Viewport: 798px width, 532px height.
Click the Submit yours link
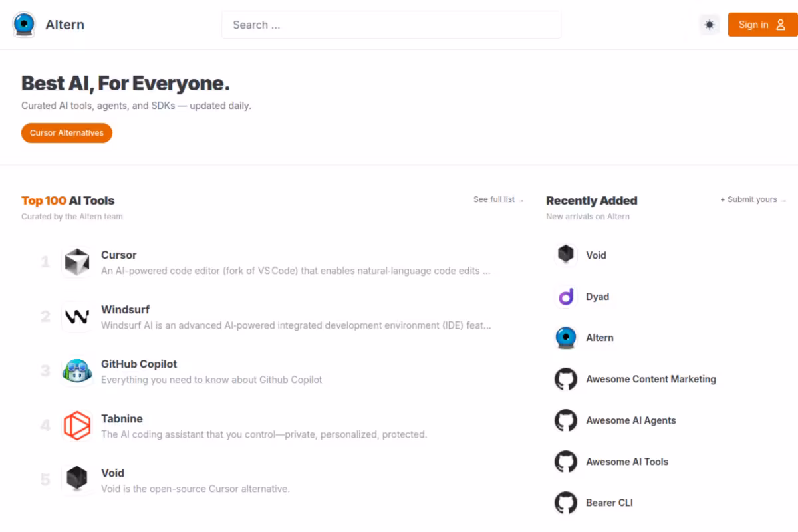click(753, 199)
